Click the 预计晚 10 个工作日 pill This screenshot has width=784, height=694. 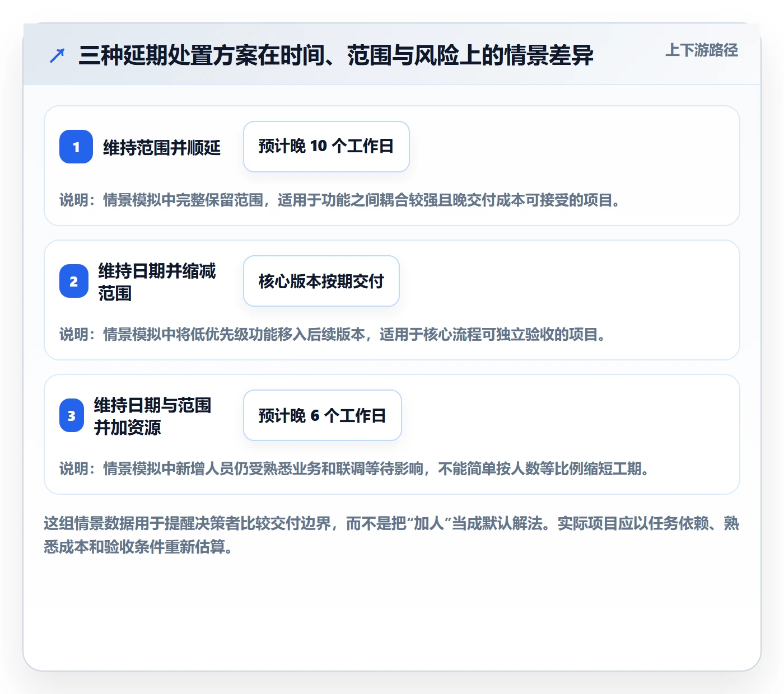click(x=326, y=147)
